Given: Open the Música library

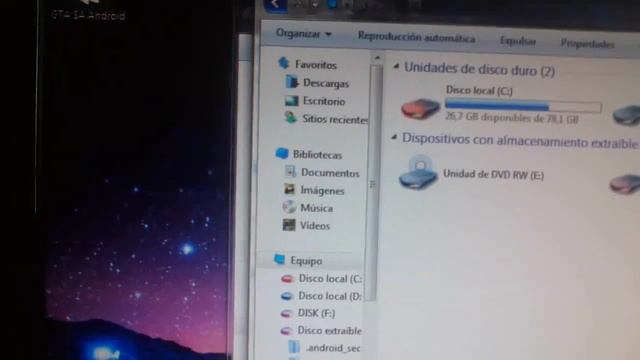Looking at the screenshot, I should tap(316, 208).
